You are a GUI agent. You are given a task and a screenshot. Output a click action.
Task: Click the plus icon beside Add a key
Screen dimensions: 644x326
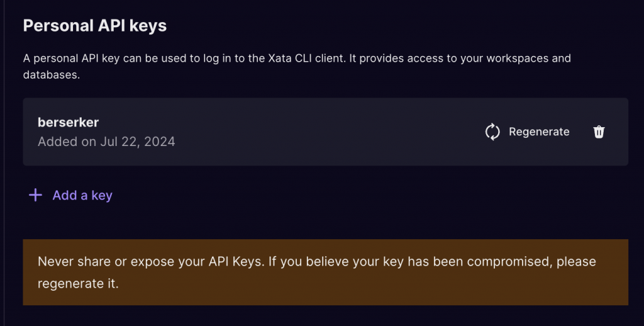click(x=35, y=195)
